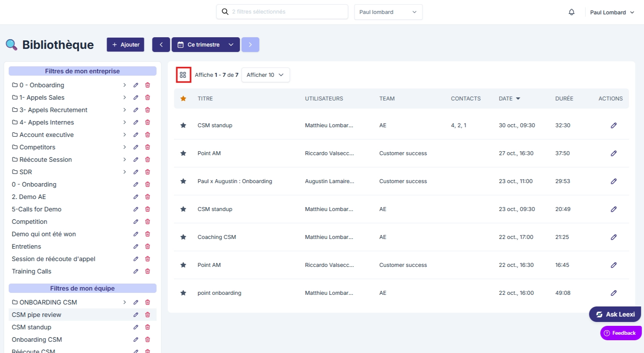Delete the SDR folder
The width and height of the screenshot is (644, 353).
[x=147, y=172]
